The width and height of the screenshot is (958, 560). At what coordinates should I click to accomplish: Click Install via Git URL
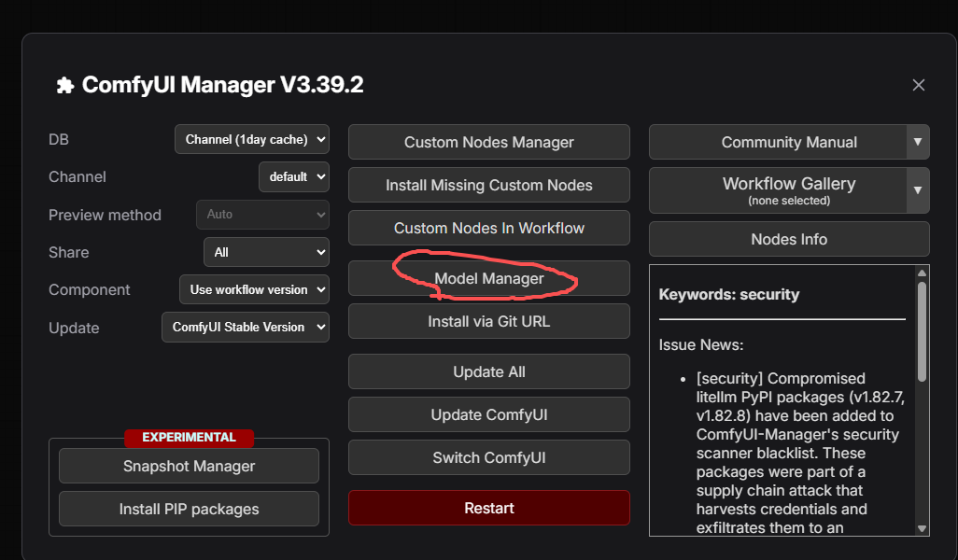pos(488,321)
